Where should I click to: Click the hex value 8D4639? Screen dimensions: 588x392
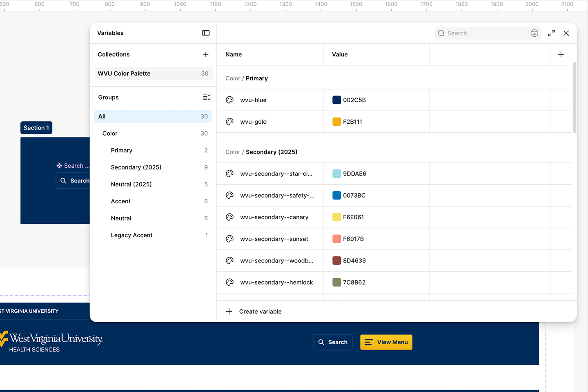tap(354, 261)
